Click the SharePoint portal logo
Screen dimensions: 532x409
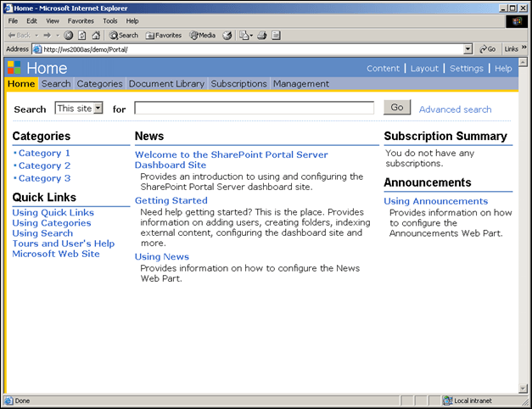tap(14, 68)
